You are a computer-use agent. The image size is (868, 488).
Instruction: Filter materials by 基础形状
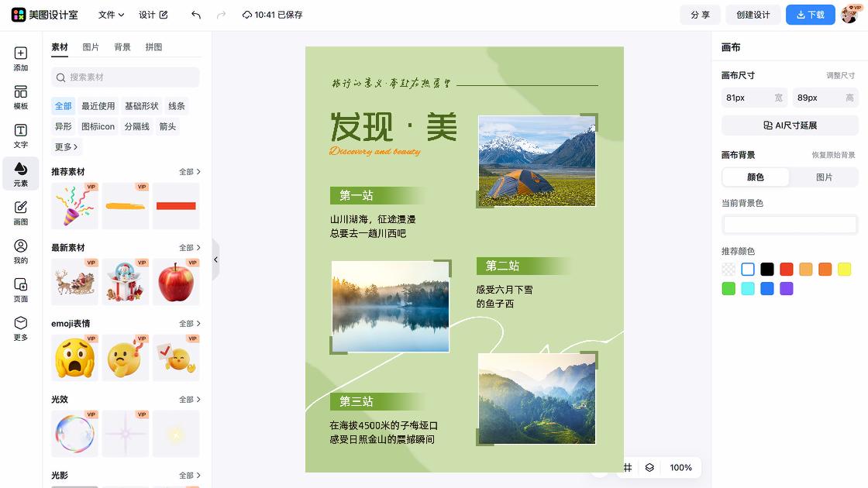click(x=141, y=106)
